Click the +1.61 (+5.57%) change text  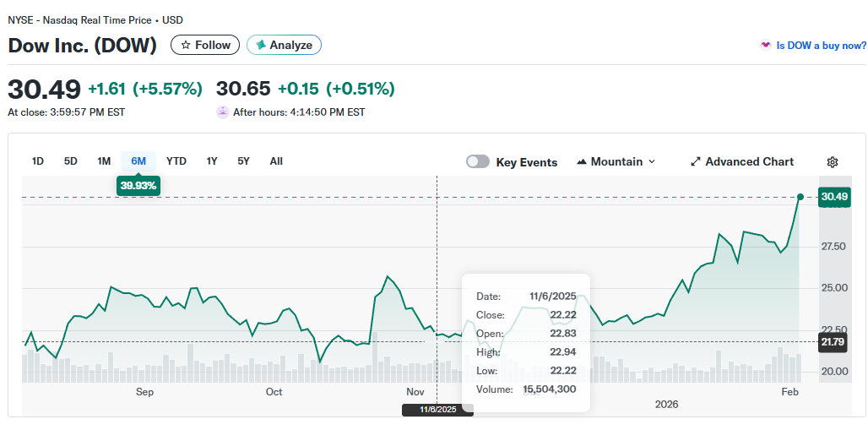[145, 89]
